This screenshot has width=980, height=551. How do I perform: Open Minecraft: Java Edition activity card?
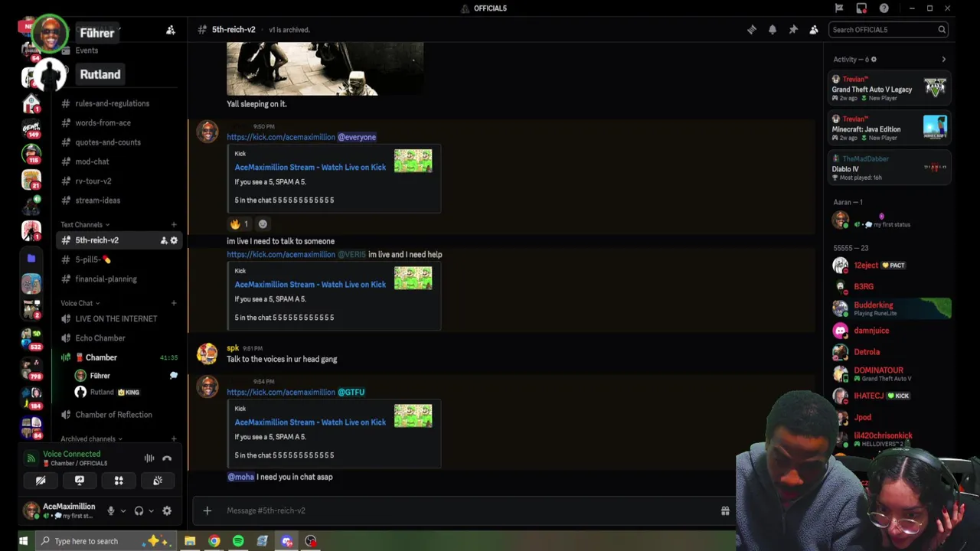889,128
